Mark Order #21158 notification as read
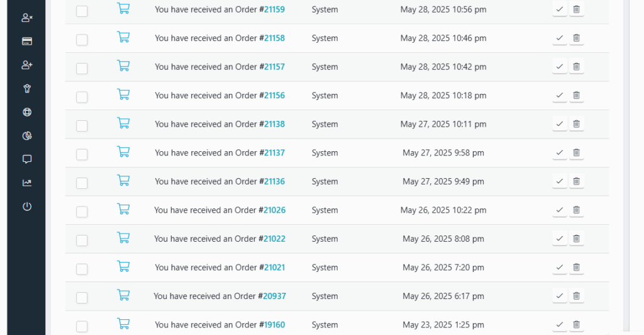644x335 pixels. (x=559, y=38)
